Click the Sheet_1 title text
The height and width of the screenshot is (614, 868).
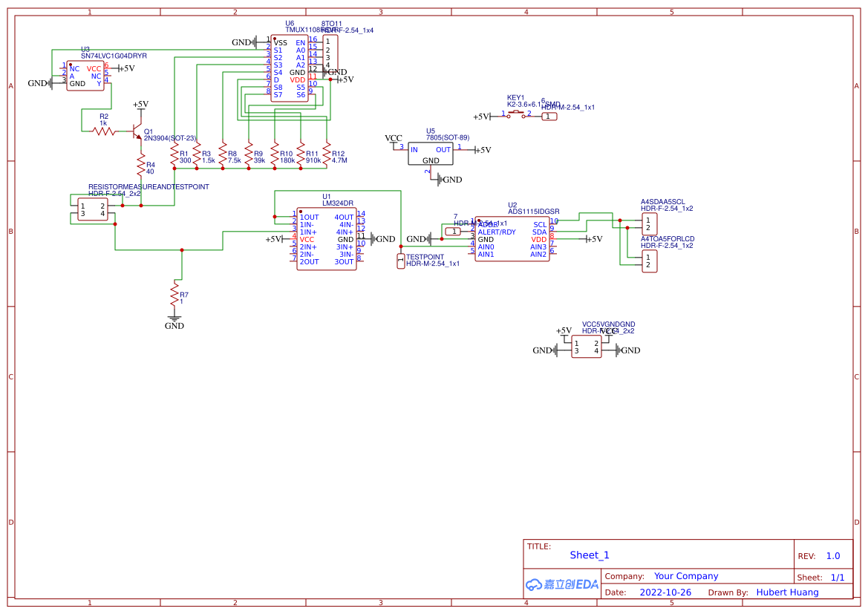point(589,555)
